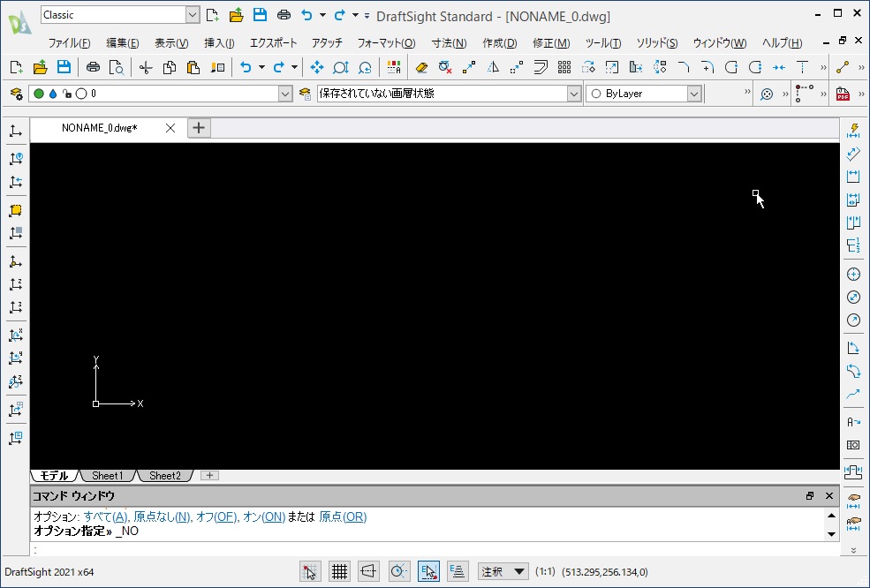Open the ファイル(F) menu

[70, 42]
